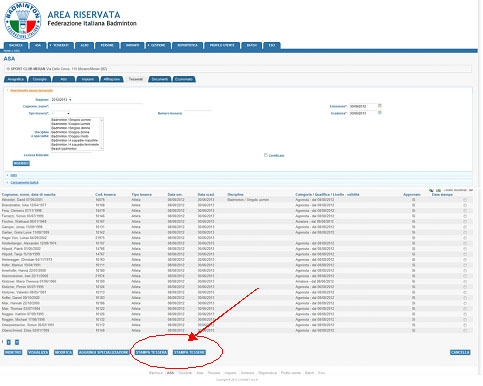Click AGGIUNGI SPECIALIZZAZIONE button
The width and height of the screenshot is (483, 386).
[103, 352]
